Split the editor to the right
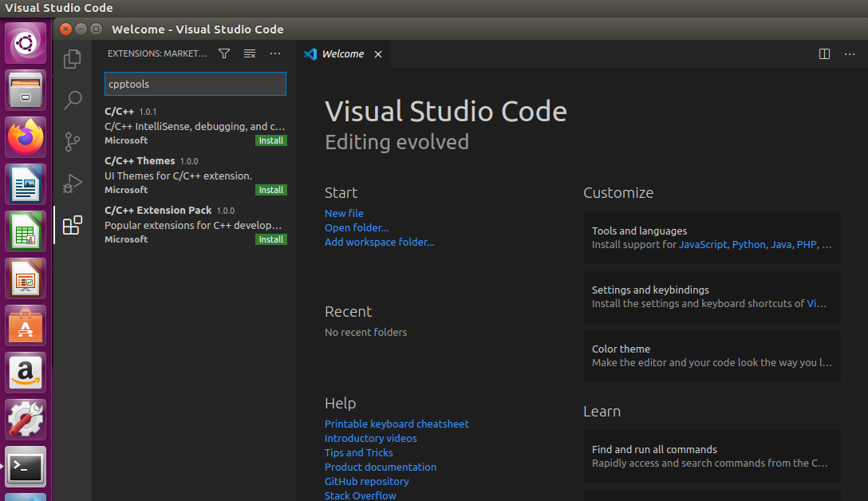Viewport: 868px width, 501px height. coord(825,53)
